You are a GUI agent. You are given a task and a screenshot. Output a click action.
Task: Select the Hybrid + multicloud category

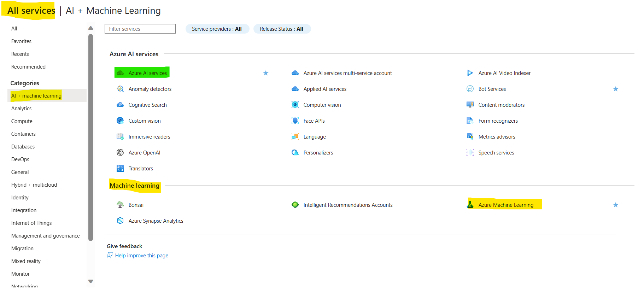pyautogui.click(x=34, y=185)
